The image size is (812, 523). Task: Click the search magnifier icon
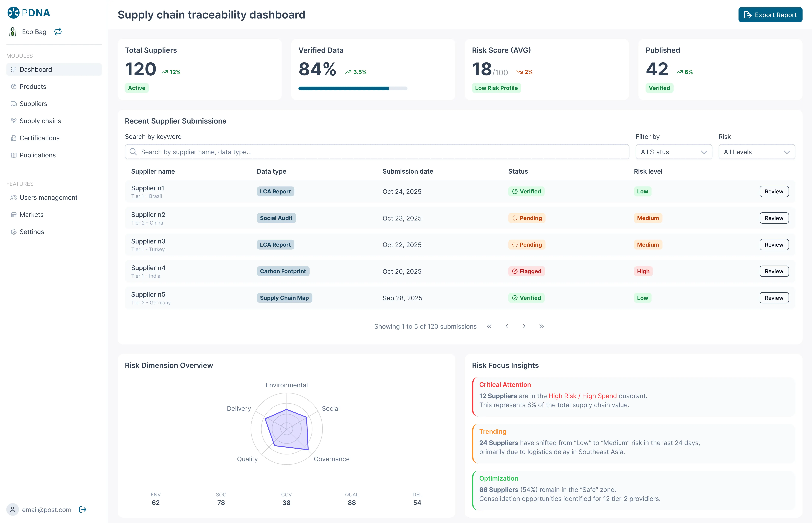coord(133,152)
